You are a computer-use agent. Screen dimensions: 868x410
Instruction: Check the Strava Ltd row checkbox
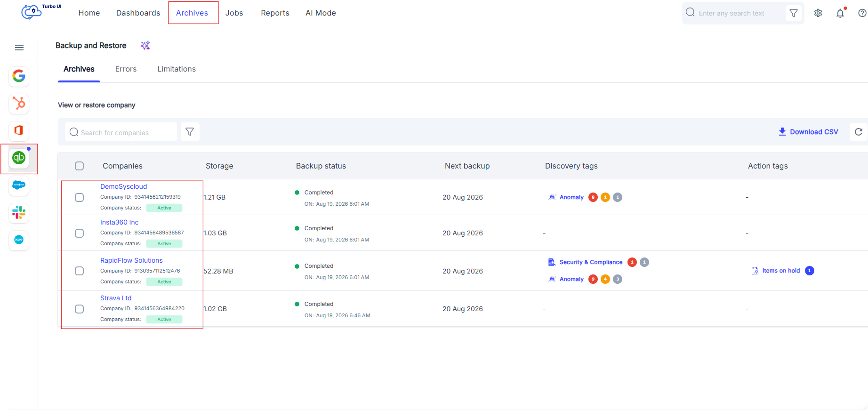[x=80, y=309]
